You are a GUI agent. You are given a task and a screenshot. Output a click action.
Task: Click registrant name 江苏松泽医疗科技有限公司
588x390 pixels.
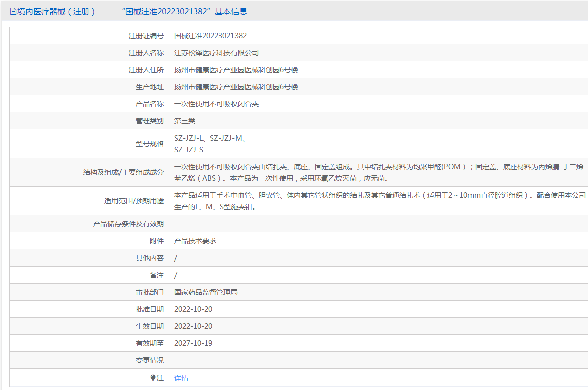point(216,53)
